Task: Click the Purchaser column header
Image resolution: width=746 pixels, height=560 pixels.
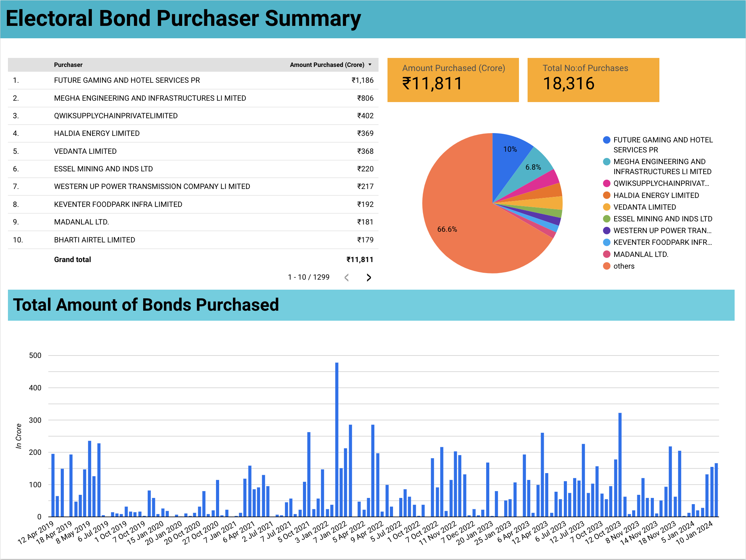Action: pyautogui.click(x=68, y=65)
